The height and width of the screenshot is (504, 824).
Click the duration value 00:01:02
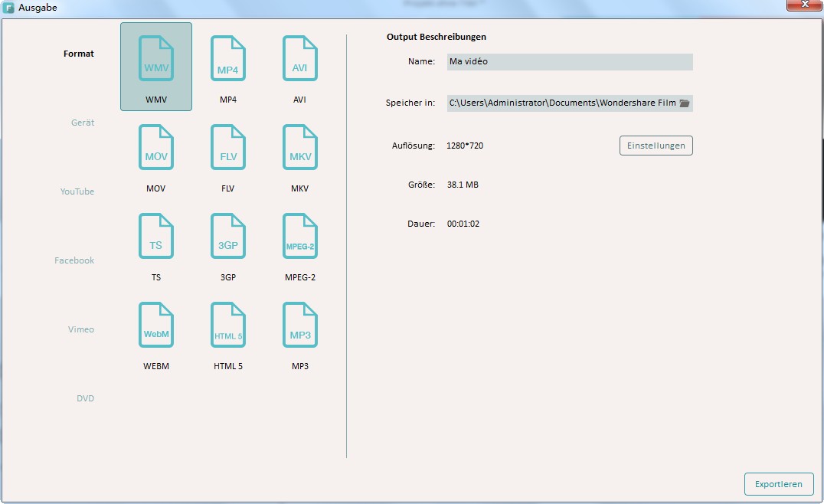tap(463, 224)
